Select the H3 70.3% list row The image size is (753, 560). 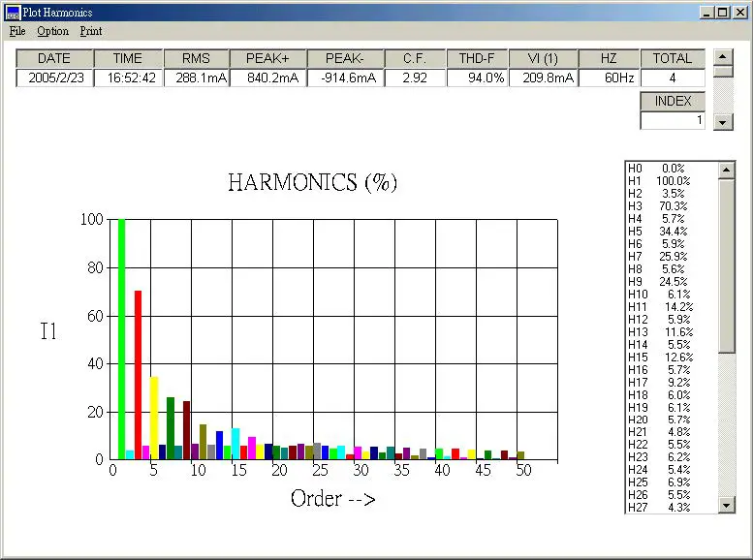pyautogui.click(x=672, y=206)
